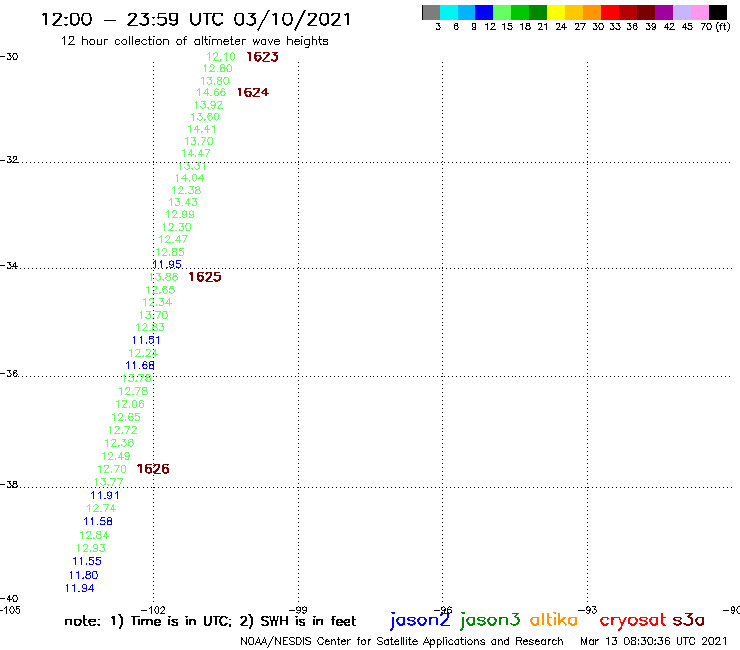Click the -93 longitude axis label
The image size is (740, 650).
[588, 610]
